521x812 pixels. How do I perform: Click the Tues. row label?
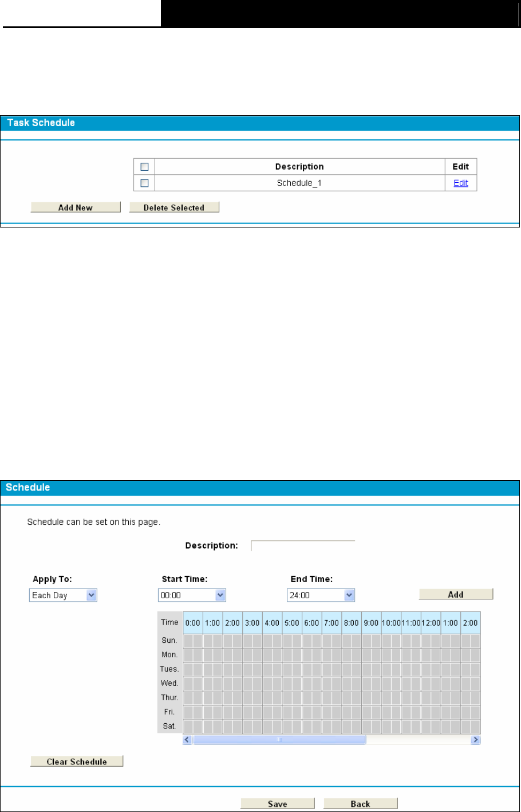tap(169, 669)
